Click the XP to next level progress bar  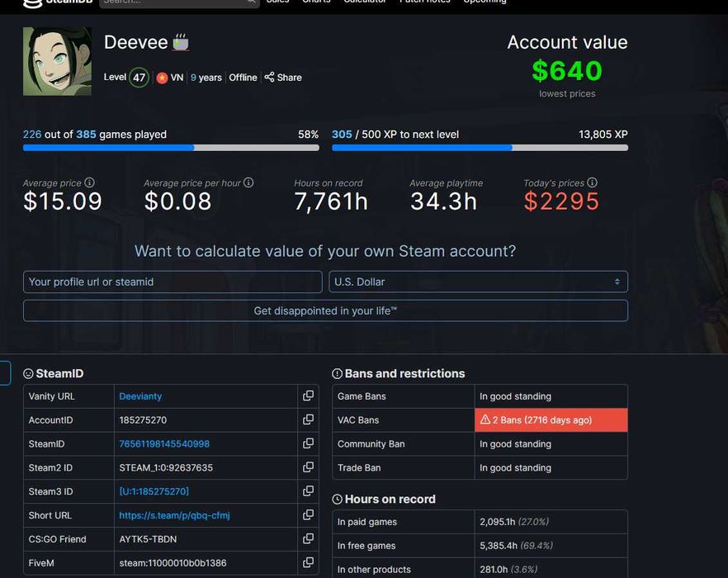[x=480, y=148]
